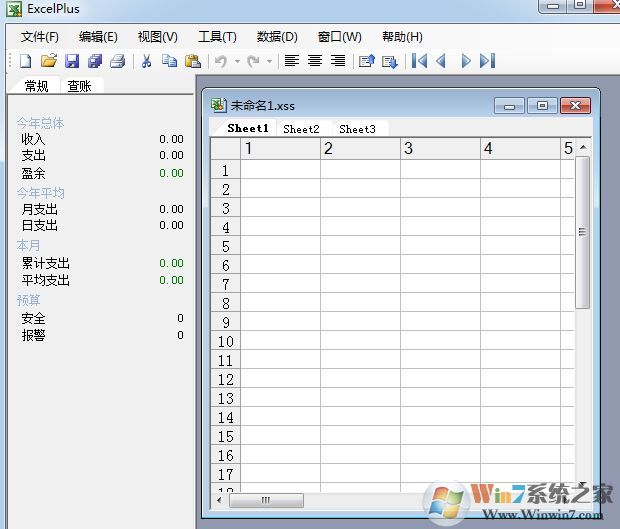Align text left

pyautogui.click(x=292, y=61)
